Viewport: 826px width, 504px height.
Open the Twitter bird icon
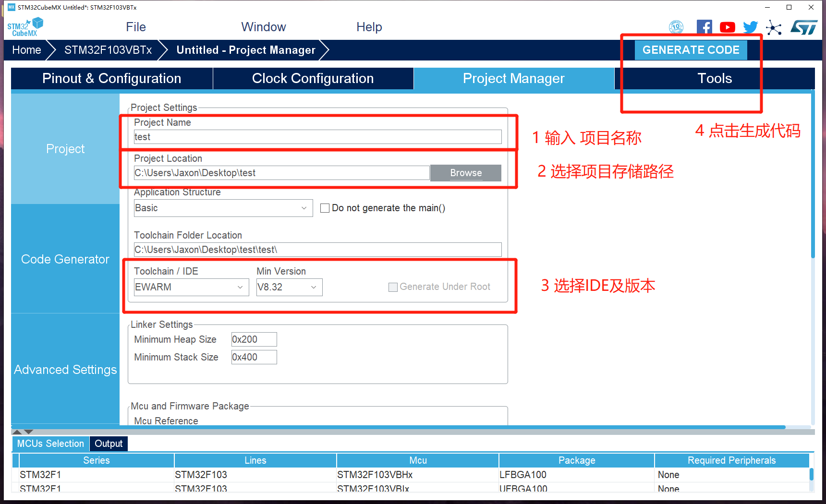[750, 27]
